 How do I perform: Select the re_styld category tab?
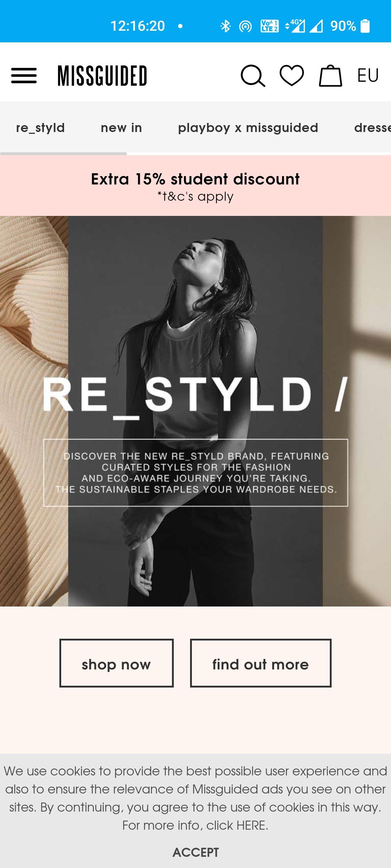40,127
